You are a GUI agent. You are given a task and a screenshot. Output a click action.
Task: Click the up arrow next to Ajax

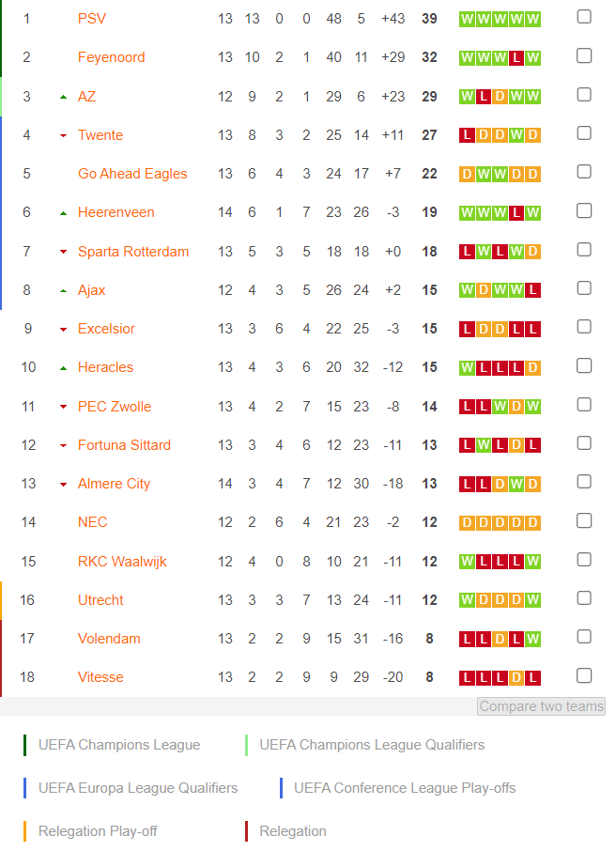click(64, 291)
